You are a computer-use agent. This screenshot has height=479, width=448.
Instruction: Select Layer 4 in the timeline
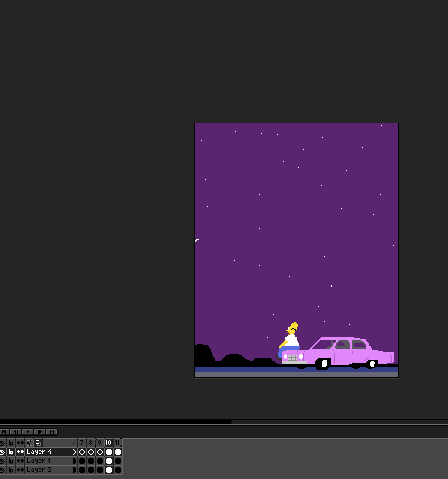click(x=48, y=452)
